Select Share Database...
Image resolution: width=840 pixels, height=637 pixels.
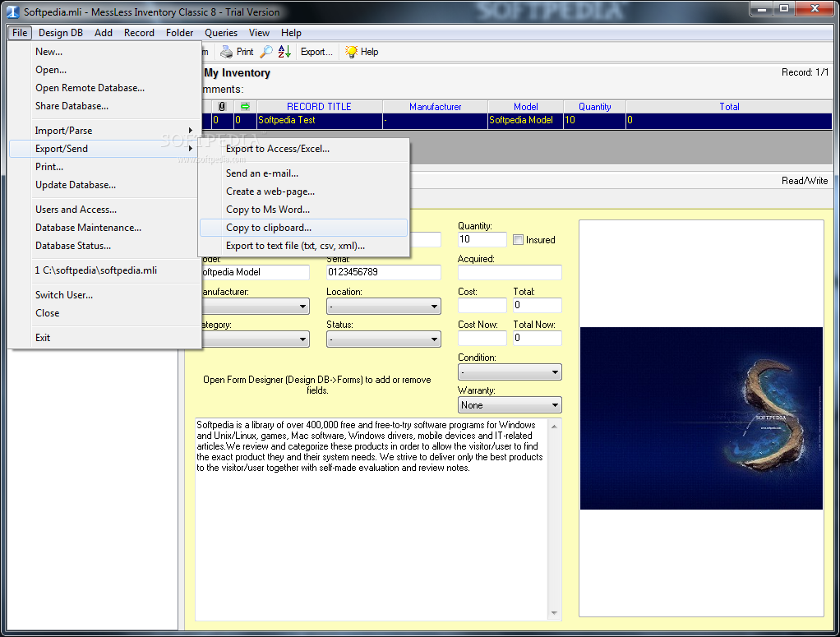104,106
